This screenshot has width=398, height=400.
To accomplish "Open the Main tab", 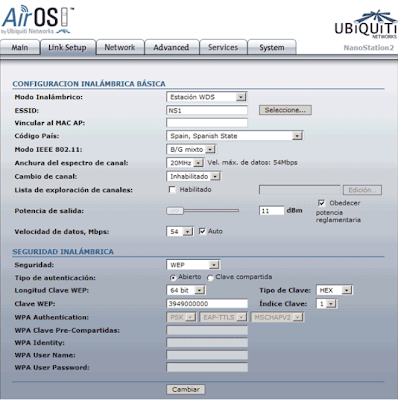I will point(20,47).
